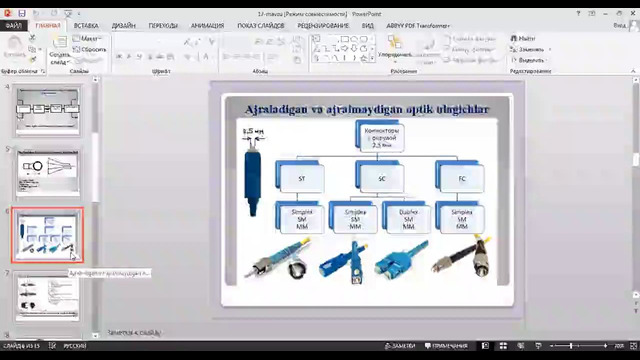Switch to Normal view icon in status bar

point(485,346)
